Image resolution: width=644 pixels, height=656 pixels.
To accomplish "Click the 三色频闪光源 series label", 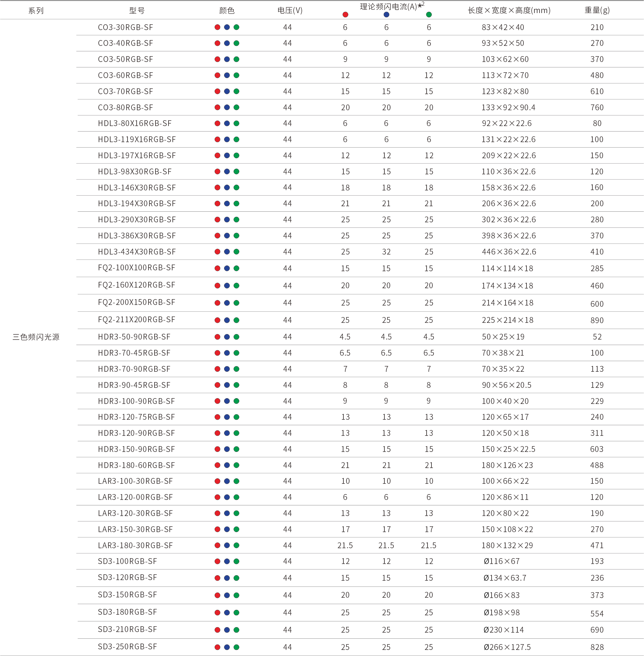I will point(36,337).
